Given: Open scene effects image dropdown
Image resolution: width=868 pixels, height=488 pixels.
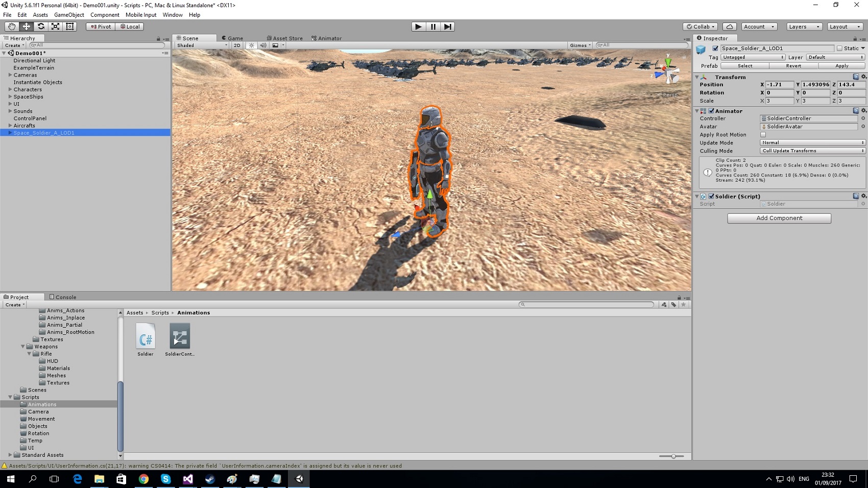Looking at the screenshot, I should (x=278, y=45).
